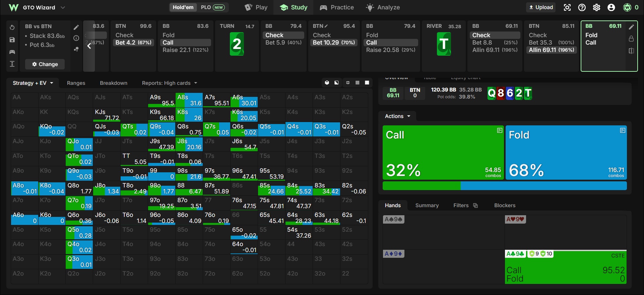This screenshot has width=644, height=295.
Task: Click the Upload button
Action: point(541,7)
